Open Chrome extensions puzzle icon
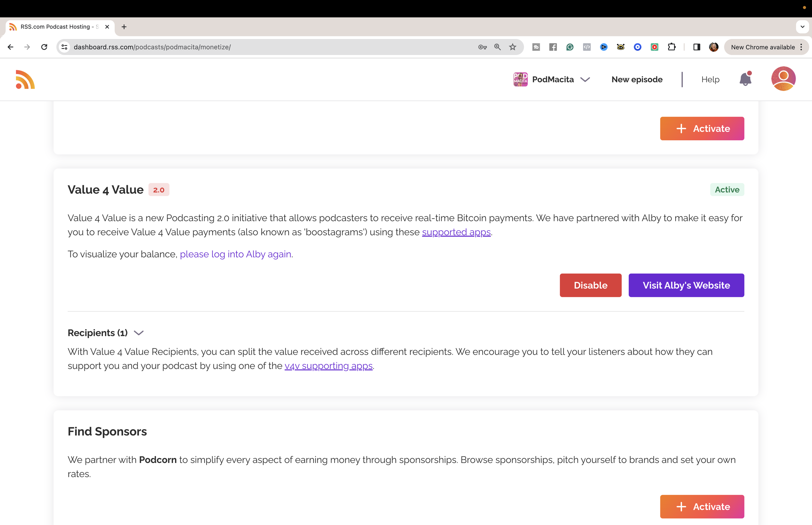The height and width of the screenshot is (525, 812). pos(671,47)
